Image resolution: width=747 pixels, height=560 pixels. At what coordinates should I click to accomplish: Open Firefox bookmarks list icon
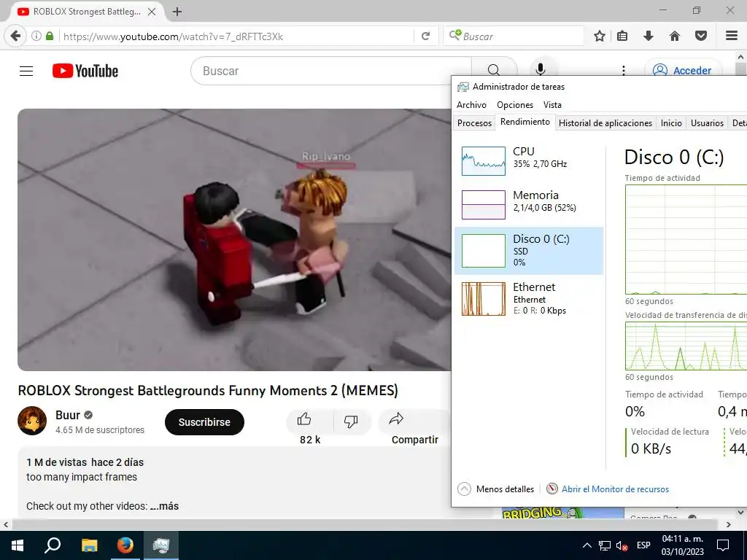click(622, 36)
